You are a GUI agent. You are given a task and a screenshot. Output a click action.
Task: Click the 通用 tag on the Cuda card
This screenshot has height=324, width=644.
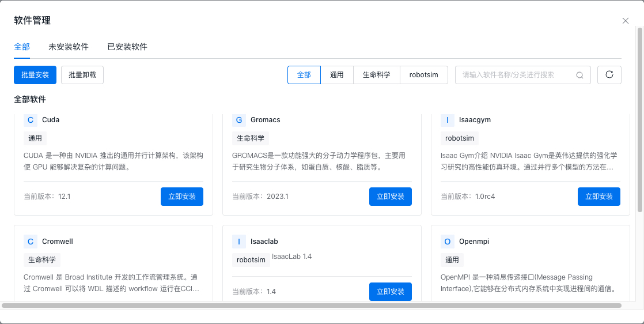coord(35,138)
